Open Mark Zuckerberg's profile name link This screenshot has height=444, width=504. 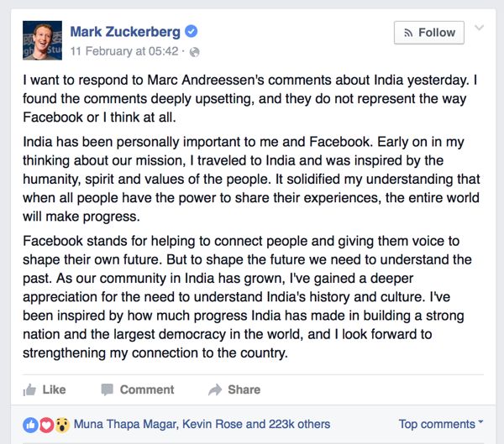[125, 32]
